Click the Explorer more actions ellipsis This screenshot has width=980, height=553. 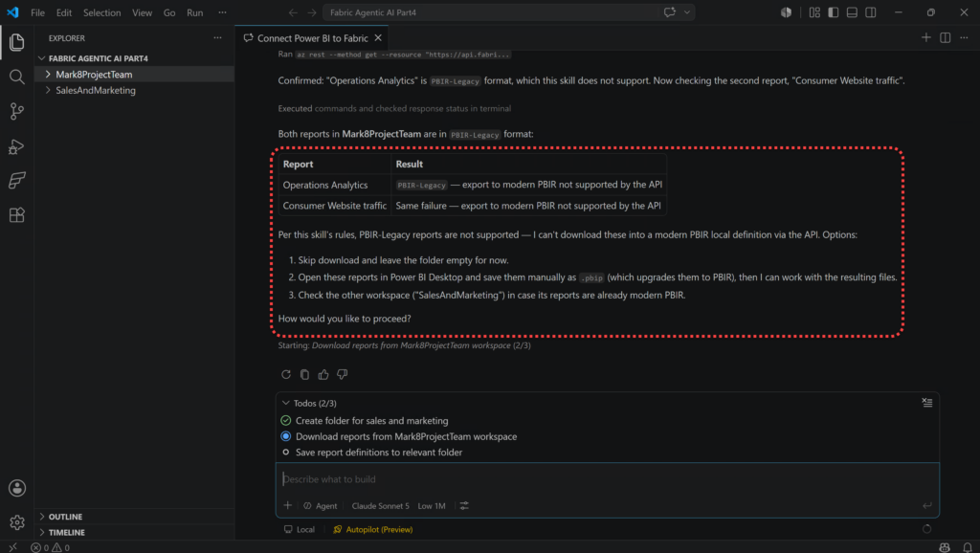pyautogui.click(x=217, y=38)
